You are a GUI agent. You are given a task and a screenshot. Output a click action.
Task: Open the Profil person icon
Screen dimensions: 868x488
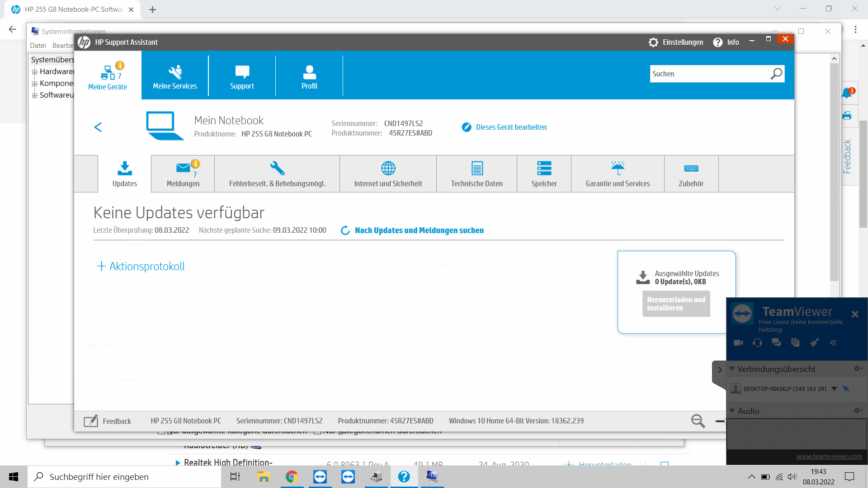[x=309, y=72]
